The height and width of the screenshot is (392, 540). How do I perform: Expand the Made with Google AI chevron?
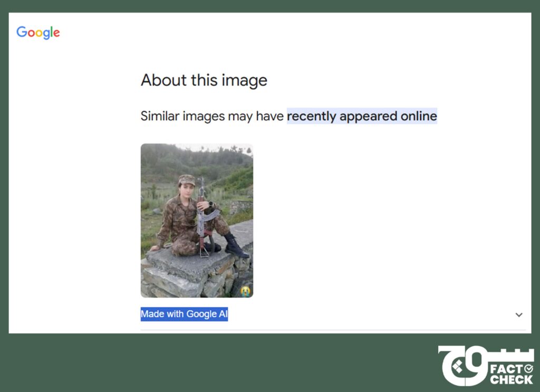coord(519,315)
